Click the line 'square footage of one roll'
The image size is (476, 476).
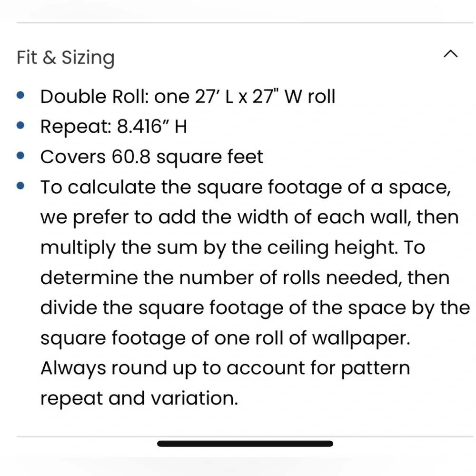225,338
